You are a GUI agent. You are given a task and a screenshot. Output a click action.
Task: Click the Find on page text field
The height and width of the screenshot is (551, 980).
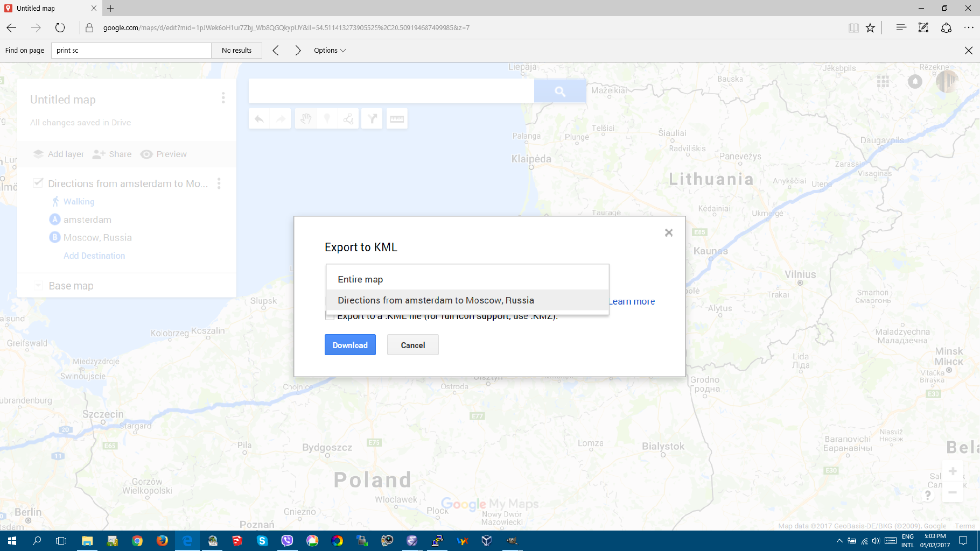tap(131, 51)
